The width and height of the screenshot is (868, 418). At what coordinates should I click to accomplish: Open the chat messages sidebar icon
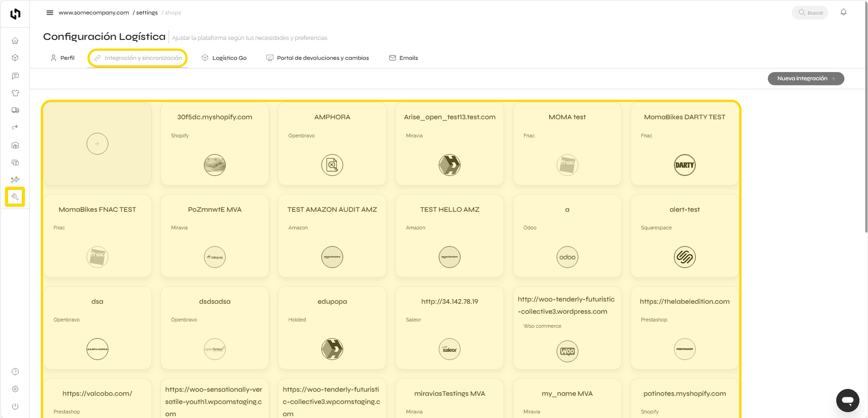[15, 76]
